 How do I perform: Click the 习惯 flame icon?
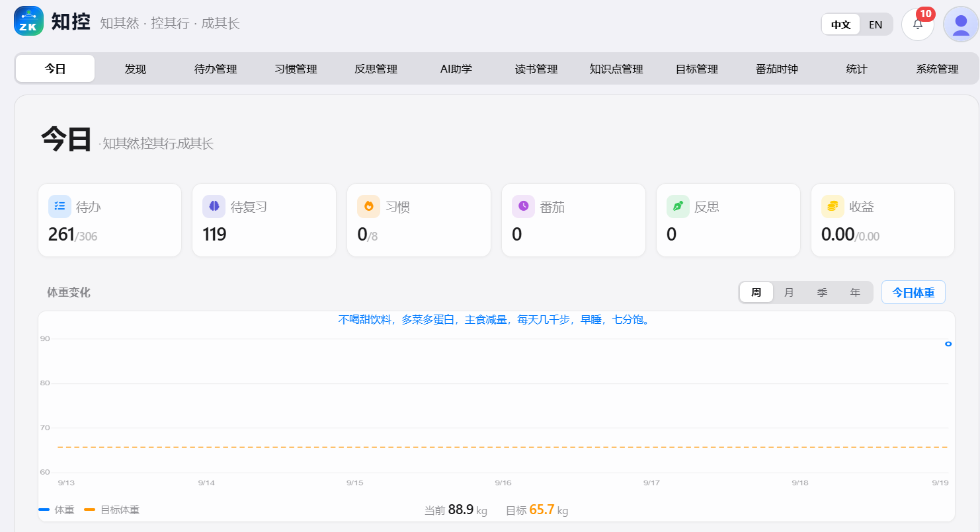[369, 206]
